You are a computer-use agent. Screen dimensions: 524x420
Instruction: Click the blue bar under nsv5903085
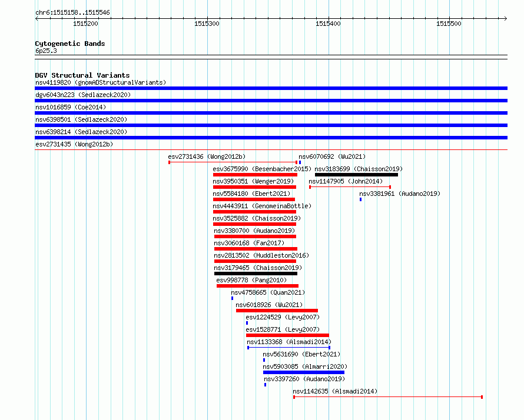304,372
